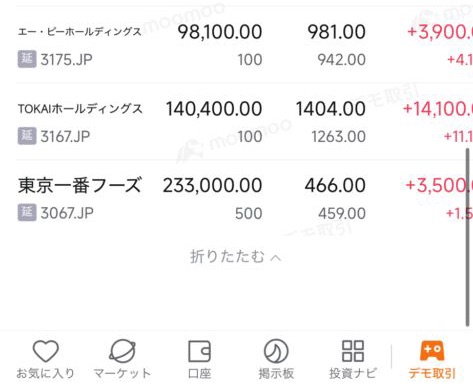Click the chevron next to 折りたたむ
Viewport: 473px width, 392px height.
[276, 258]
